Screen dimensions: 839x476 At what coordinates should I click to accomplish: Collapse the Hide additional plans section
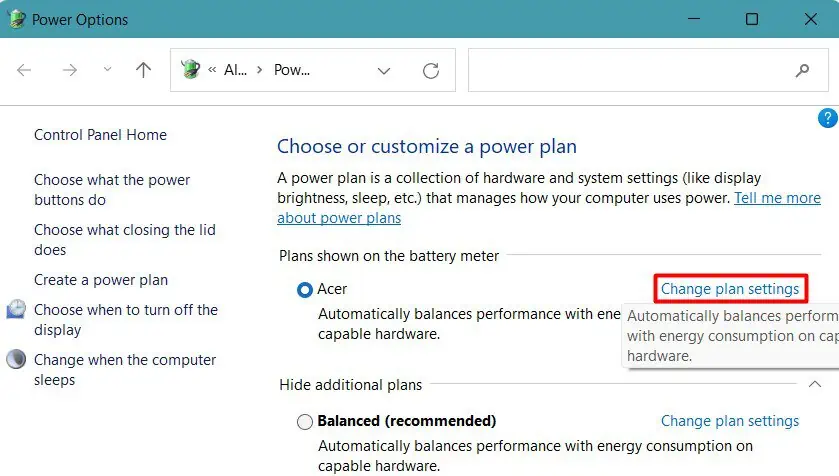point(814,384)
